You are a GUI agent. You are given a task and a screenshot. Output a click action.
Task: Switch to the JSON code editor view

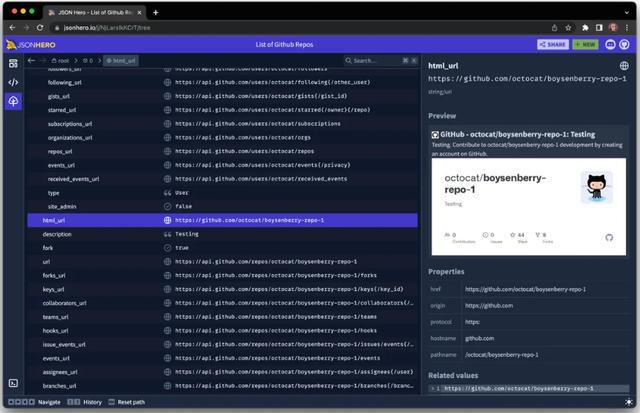coord(13,82)
